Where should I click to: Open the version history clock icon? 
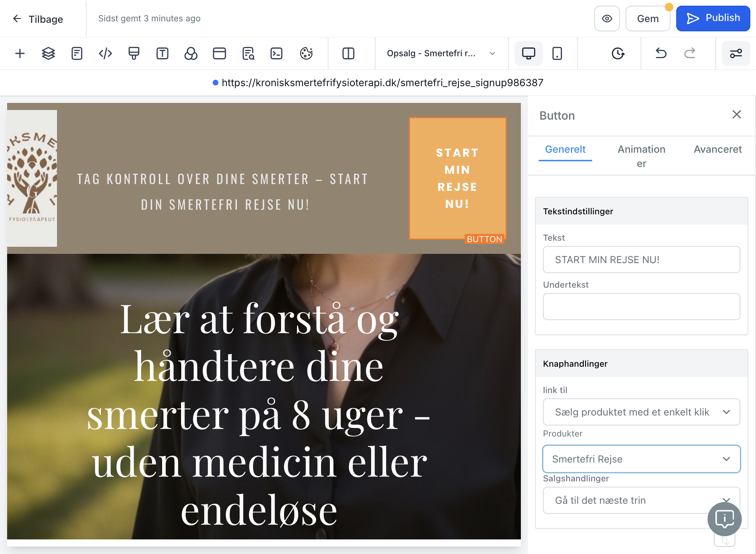618,53
